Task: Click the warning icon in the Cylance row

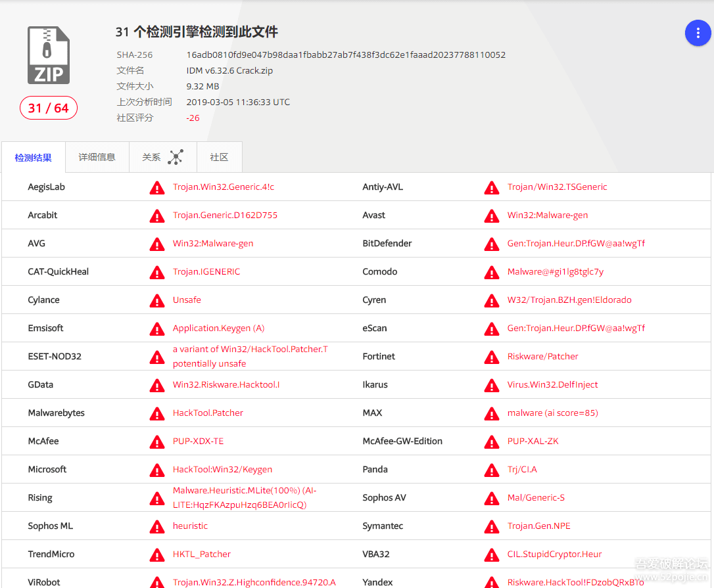Action: pyautogui.click(x=157, y=300)
